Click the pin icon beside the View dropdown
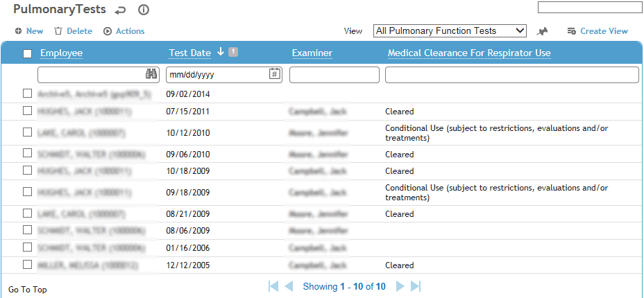Viewport: 644px width, 298px height. click(x=542, y=31)
